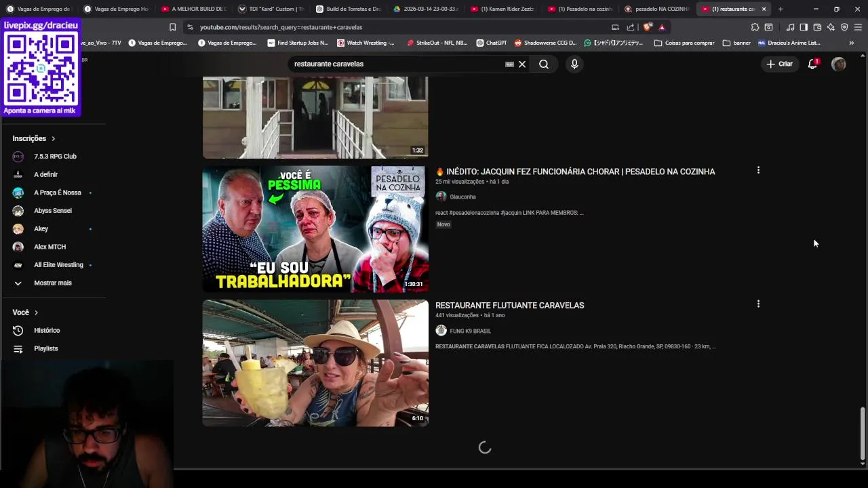Viewport: 868px width, 488px height.
Task: Open options menu for Jacquin video result
Action: (758, 170)
